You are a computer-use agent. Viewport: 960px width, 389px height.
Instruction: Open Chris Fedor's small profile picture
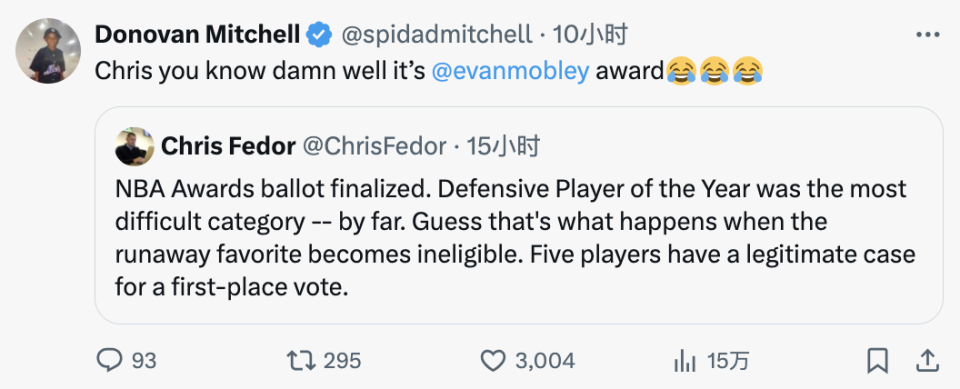(134, 146)
